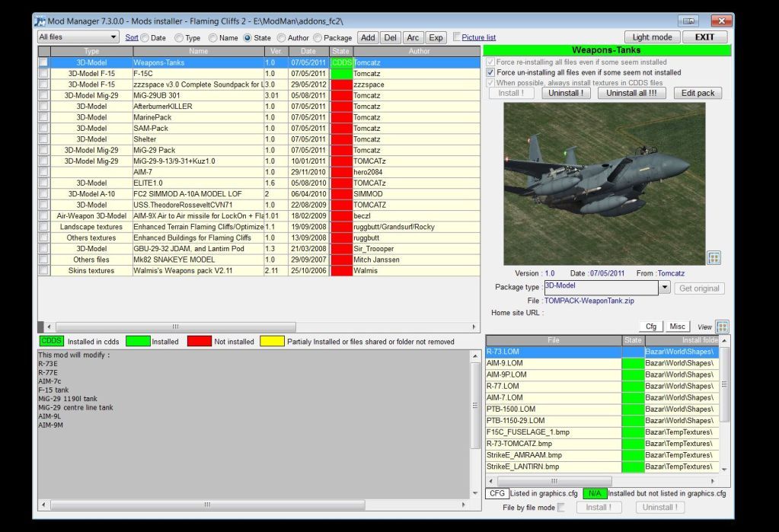Click the mod list horizontal scrollbar thumb
This screenshot has width=779, height=532.
coord(175,327)
